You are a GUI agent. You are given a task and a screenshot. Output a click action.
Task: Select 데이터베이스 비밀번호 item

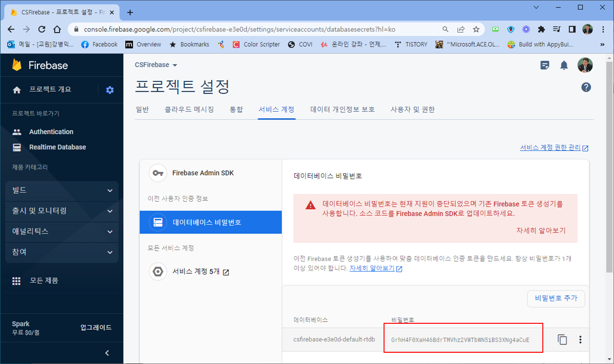click(x=211, y=222)
